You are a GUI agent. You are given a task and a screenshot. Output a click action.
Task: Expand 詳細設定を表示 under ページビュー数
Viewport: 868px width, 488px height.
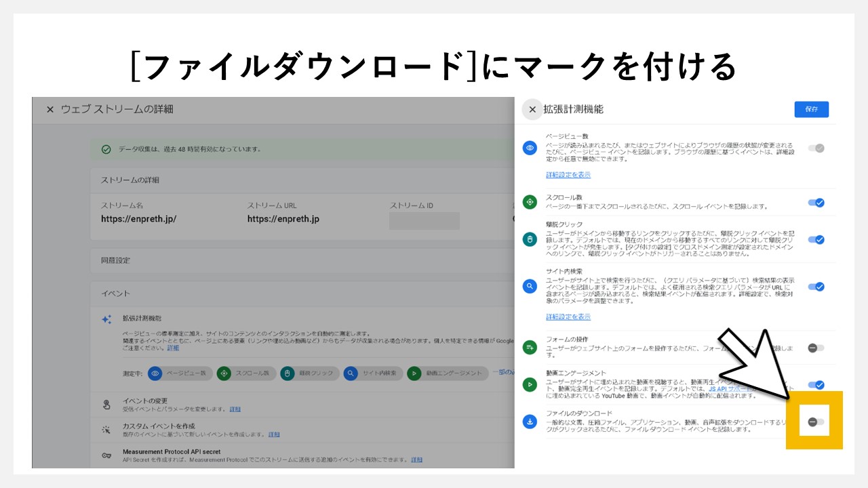569,174
